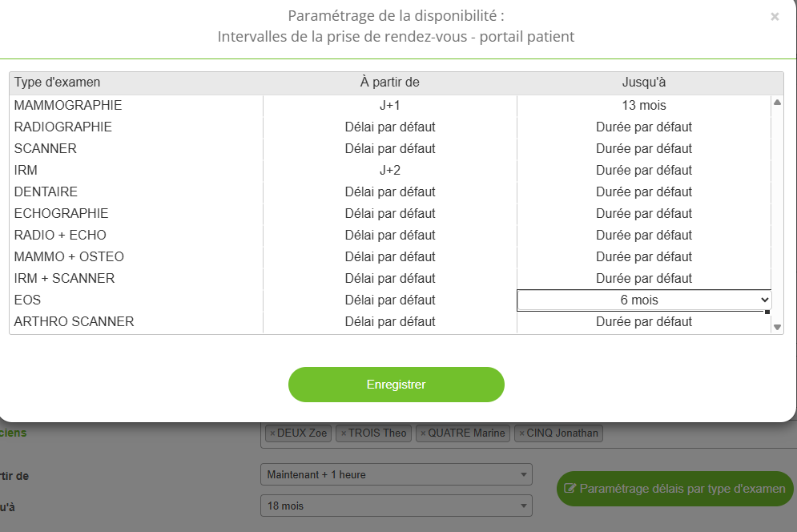
Task: Remove the QUATRE Marine tag
Action: tap(423, 433)
